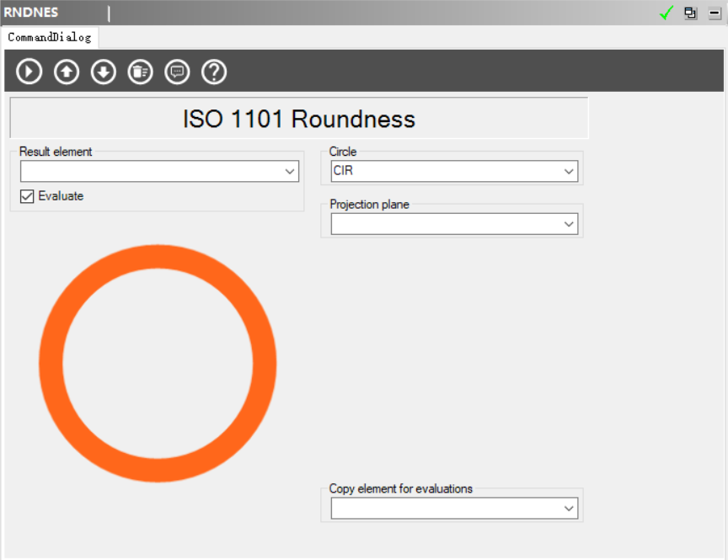Click the Evaluate label text
This screenshot has height=560, width=728.
click(61, 196)
